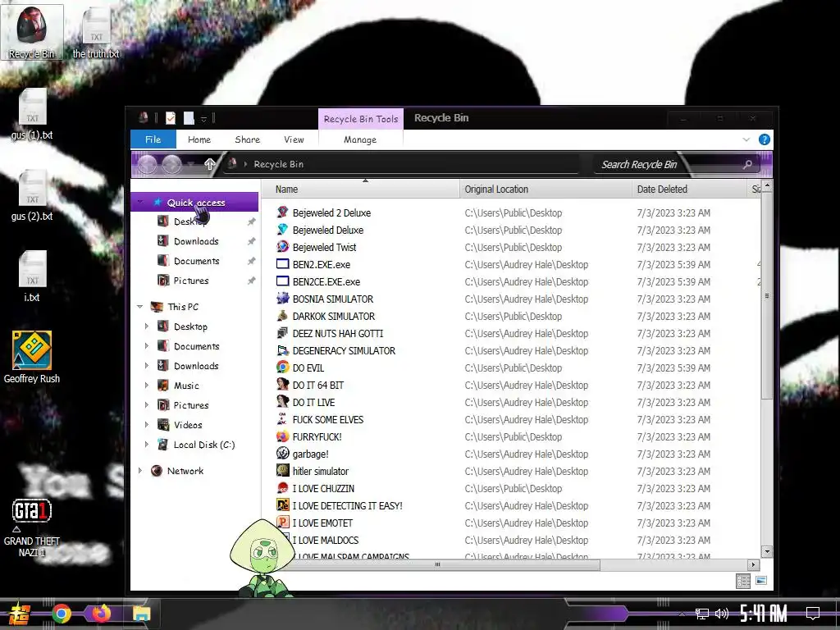Switch to large icons view icon
Viewport: 840px width, 630px height.
(x=761, y=581)
